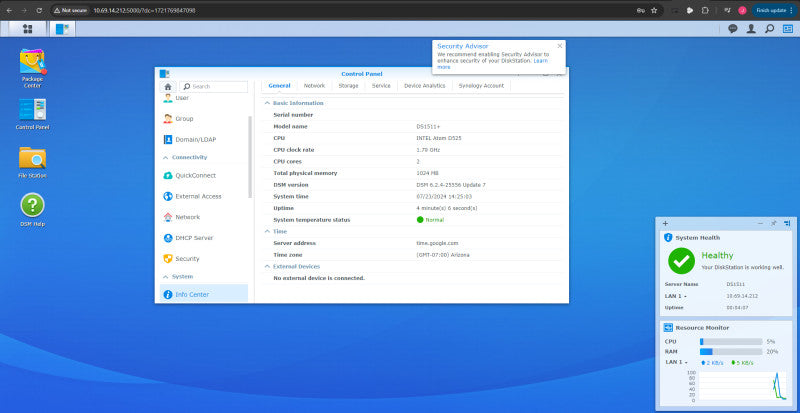Minimize the widget panel

point(760,223)
